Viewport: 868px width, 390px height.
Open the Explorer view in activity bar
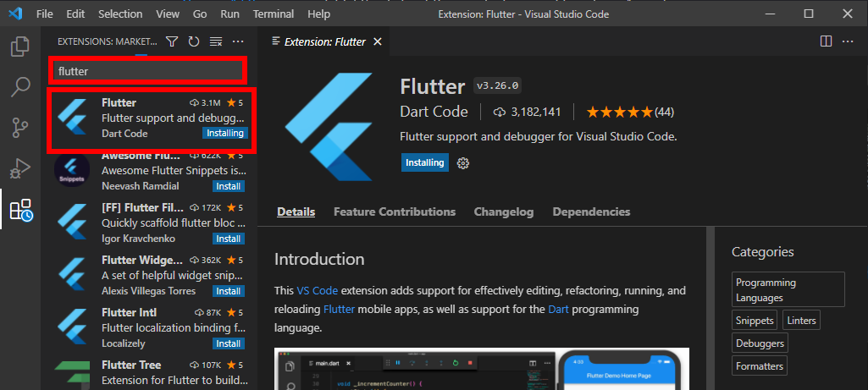coord(20,47)
